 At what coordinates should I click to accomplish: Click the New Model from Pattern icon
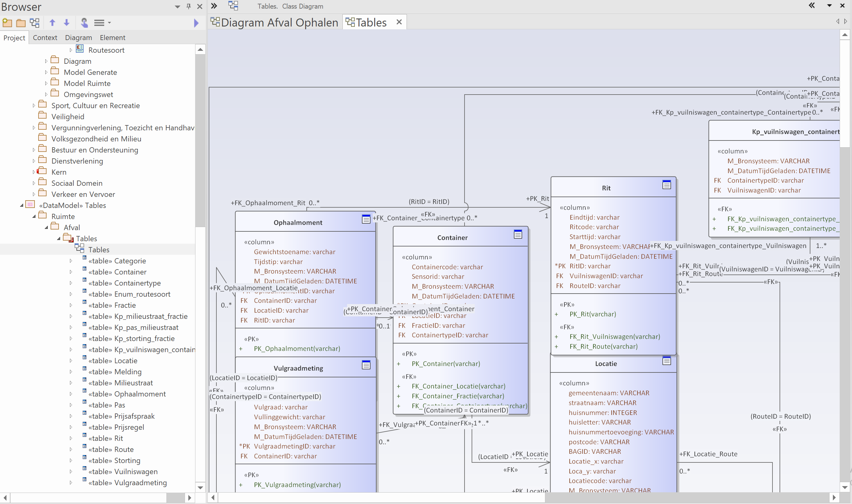click(7, 23)
